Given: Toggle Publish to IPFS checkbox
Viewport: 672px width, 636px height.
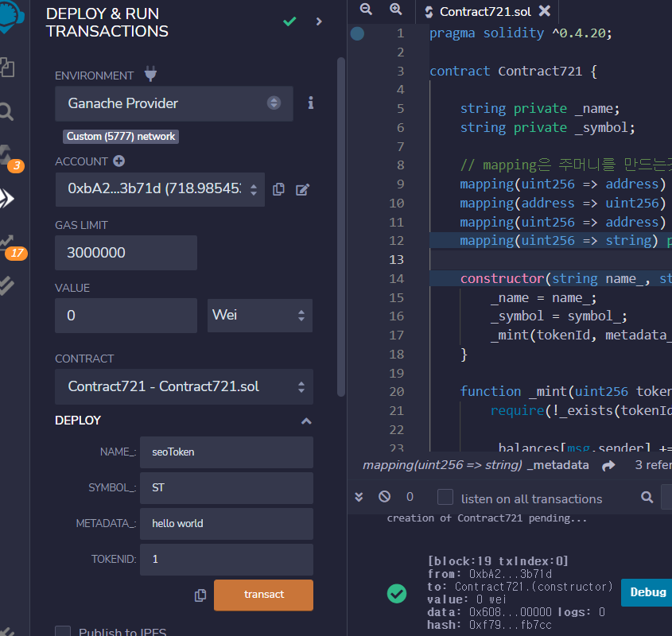Looking at the screenshot, I should coord(63,631).
